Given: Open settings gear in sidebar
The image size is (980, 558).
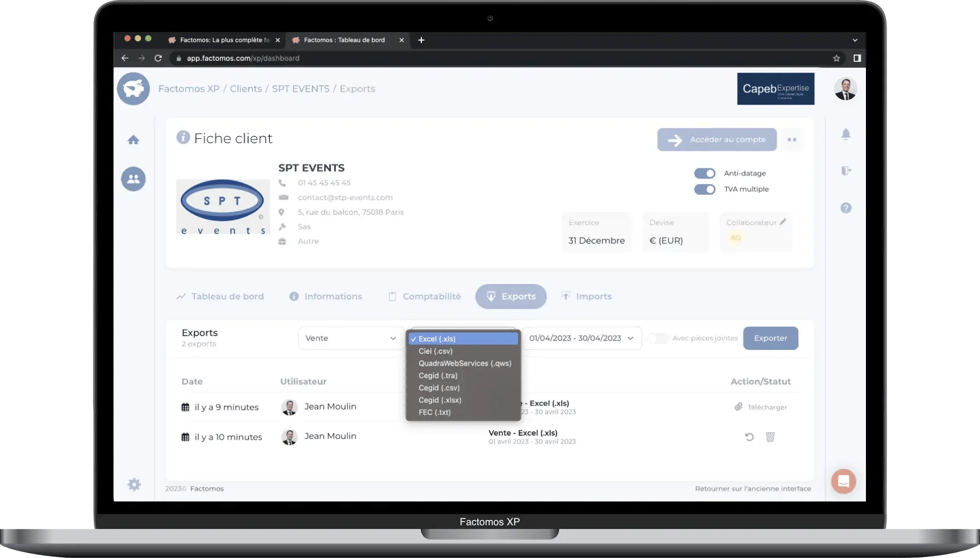Looking at the screenshot, I should pyautogui.click(x=134, y=485).
